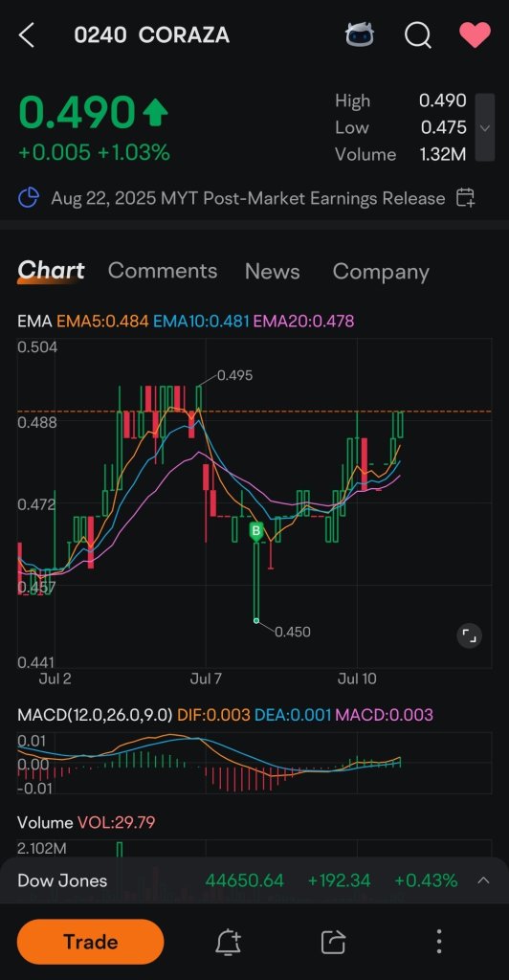
Task: Select the 0.450 low price marker
Action: [x=292, y=632]
